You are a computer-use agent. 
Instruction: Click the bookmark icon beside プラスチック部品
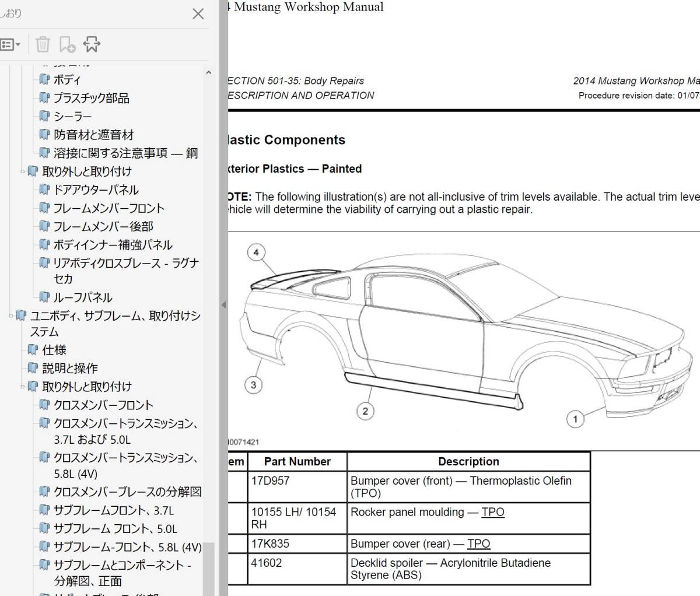tap(44, 98)
